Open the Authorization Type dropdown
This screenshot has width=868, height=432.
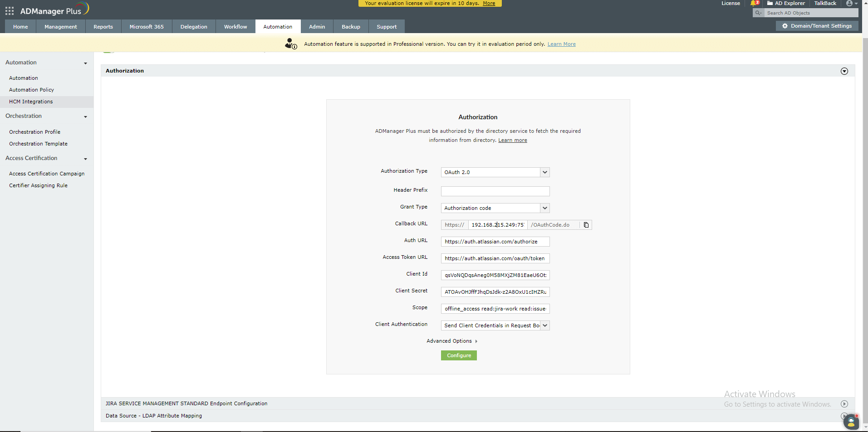[x=544, y=172]
